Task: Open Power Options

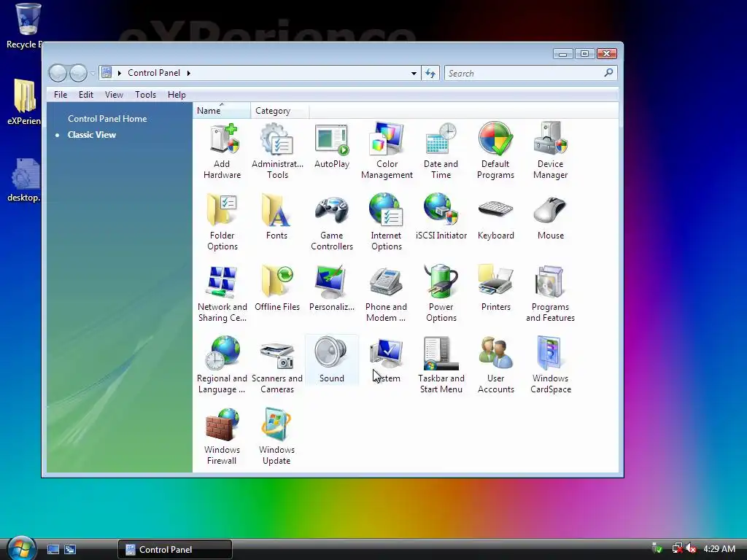Action: pyautogui.click(x=441, y=294)
